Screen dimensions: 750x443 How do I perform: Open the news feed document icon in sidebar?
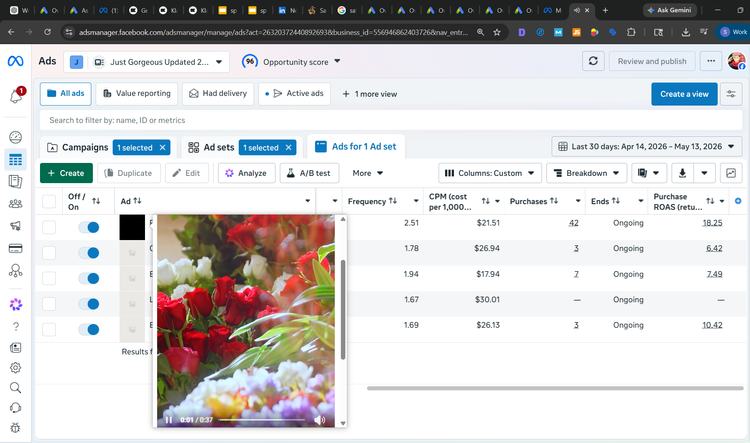pyautogui.click(x=15, y=348)
